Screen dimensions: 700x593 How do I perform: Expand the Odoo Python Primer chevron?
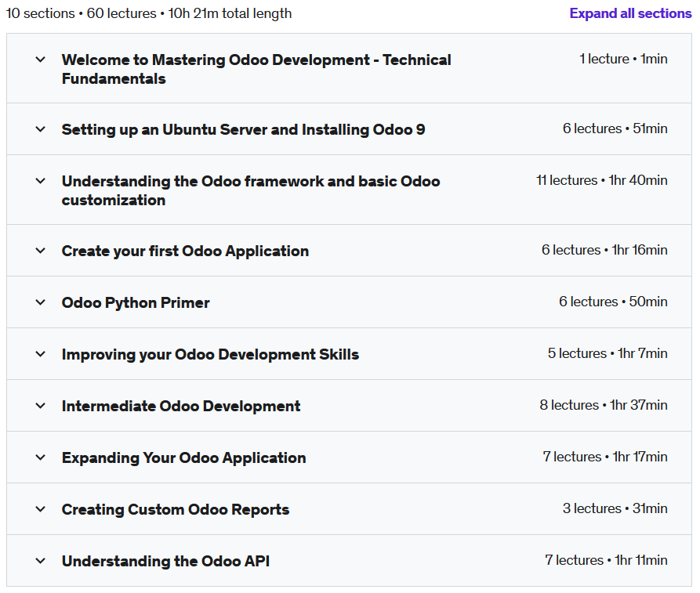(x=40, y=302)
